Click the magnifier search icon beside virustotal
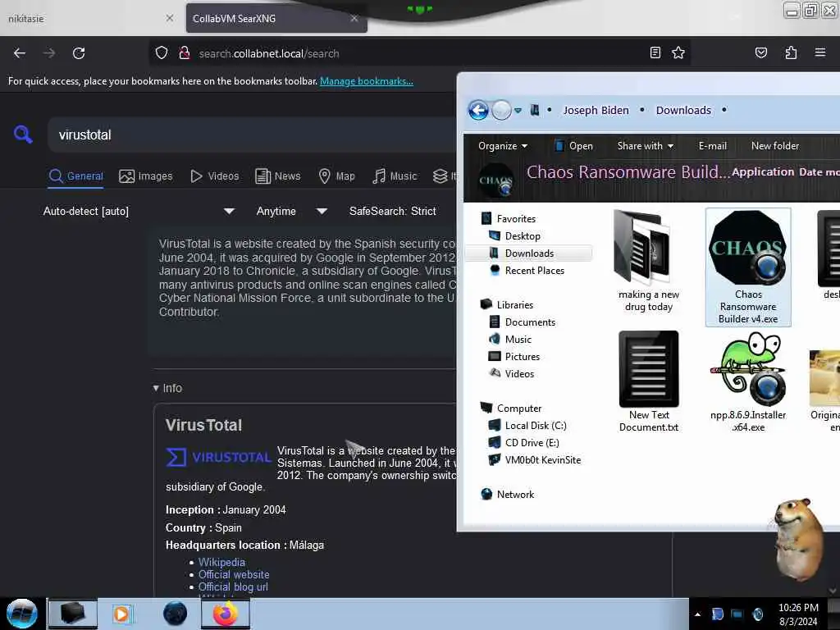Screen dimensions: 840x630 pos(23,134)
